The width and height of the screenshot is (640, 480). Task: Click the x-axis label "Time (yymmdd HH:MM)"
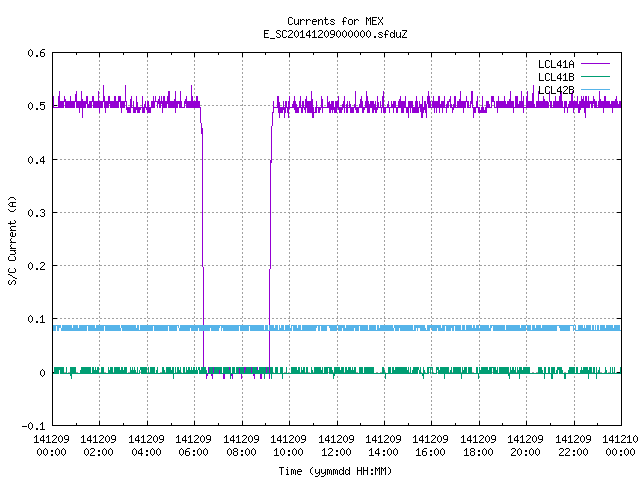(335, 471)
